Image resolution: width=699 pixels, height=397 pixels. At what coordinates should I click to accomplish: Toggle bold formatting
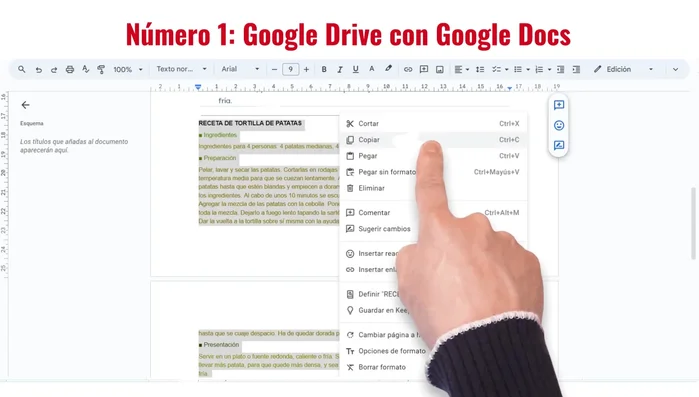pos(324,70)
